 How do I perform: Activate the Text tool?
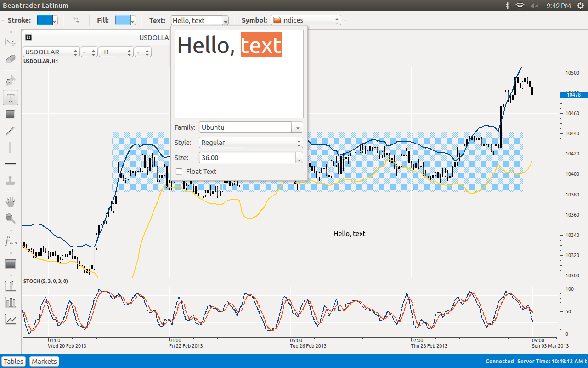[11, 98]
